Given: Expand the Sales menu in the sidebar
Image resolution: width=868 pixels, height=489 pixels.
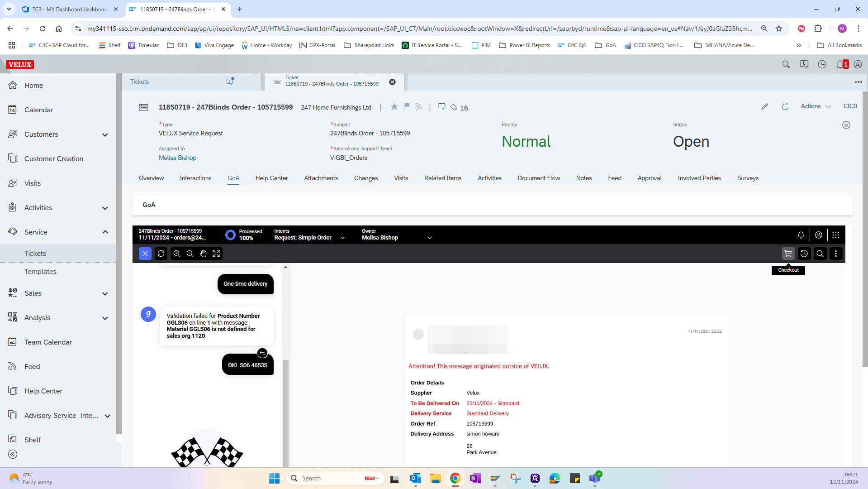Looking at the screenshot, I should pos(105,294).
